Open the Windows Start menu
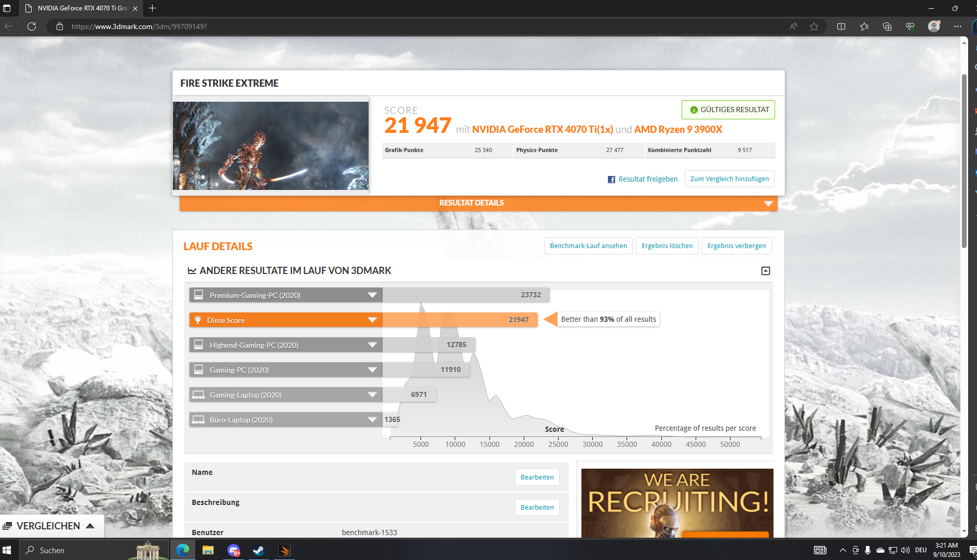The image size is (977, 560). (7, 550)
